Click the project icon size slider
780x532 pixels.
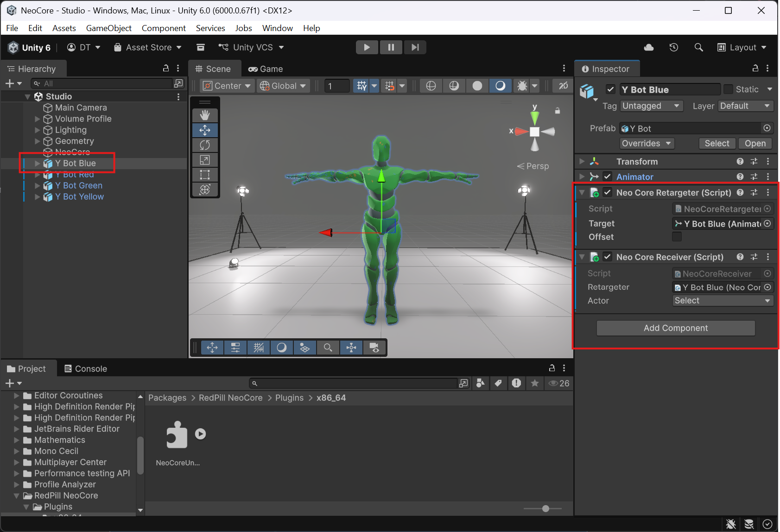tap(545, 509)
